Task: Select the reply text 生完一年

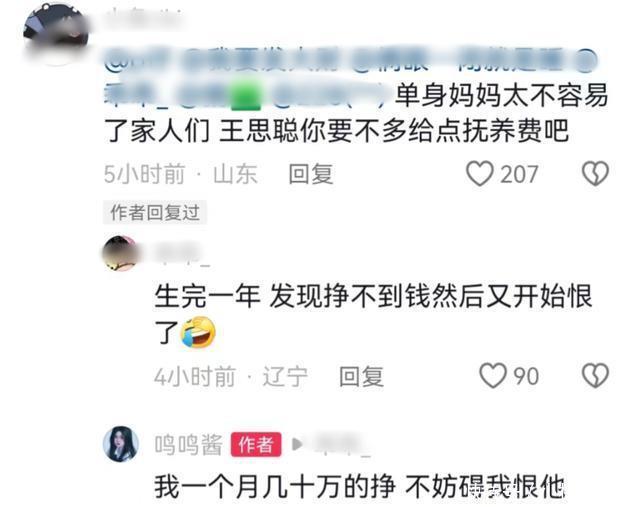Action: (373, 314)
